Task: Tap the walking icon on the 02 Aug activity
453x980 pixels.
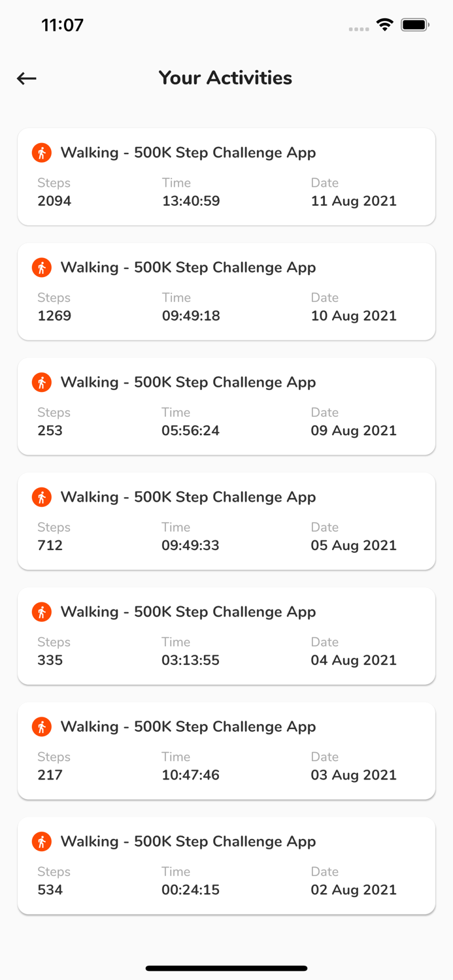Action: (41, 841)
